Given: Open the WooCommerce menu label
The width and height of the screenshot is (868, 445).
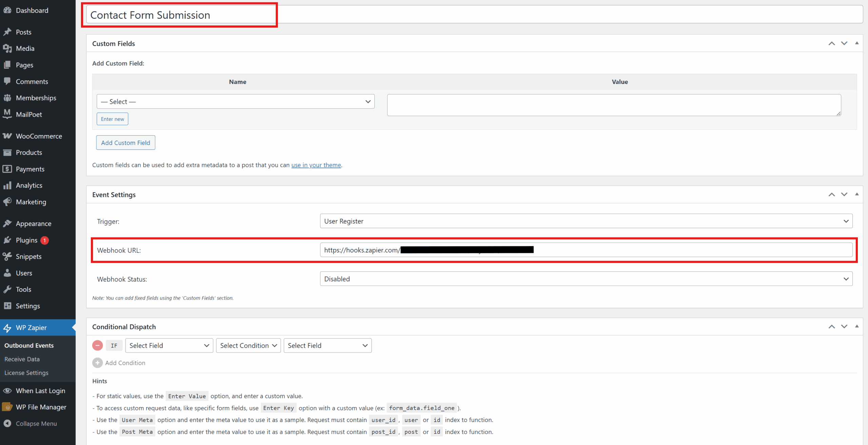Looking at the screenshot, I should click(39, 136).
